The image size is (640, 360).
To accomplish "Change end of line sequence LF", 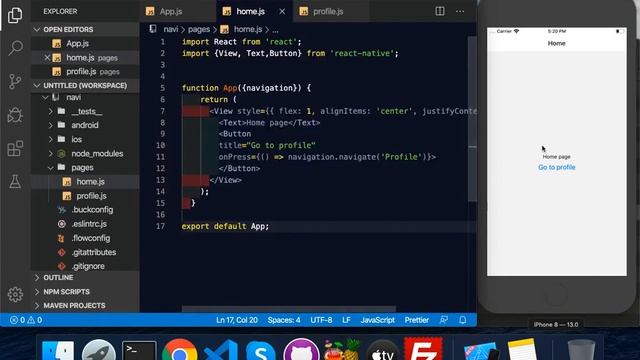I will tap(346, 320).
